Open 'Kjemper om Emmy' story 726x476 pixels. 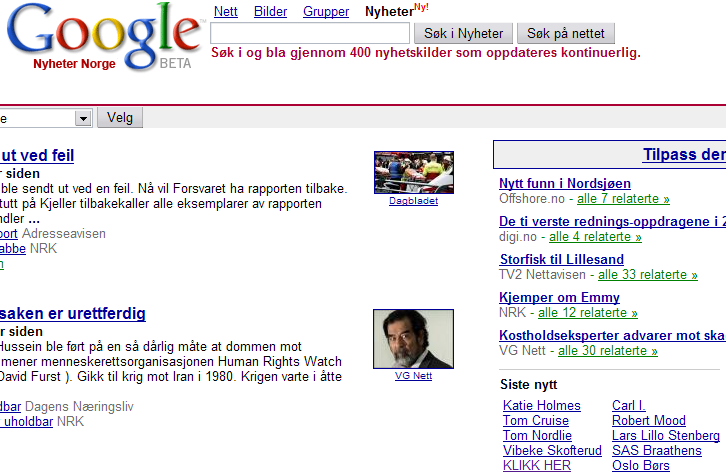pos(559,297)
